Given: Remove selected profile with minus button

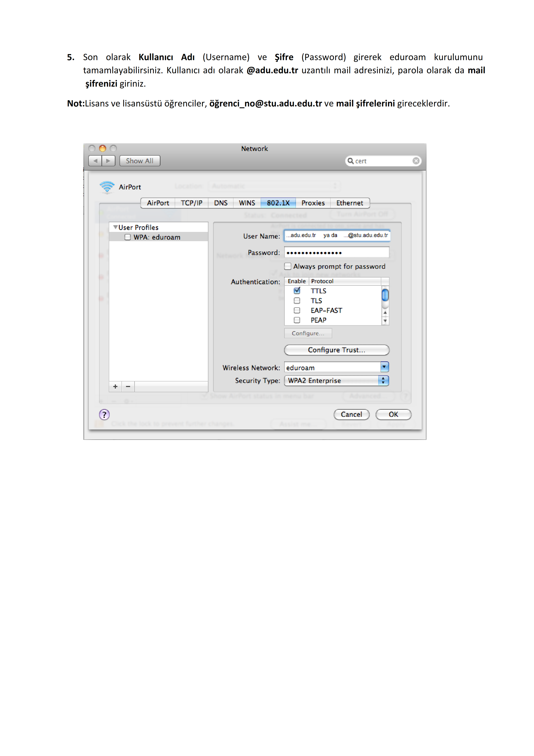Looking at the screenshot, I should pyautogui.click(x=128, y=387).
